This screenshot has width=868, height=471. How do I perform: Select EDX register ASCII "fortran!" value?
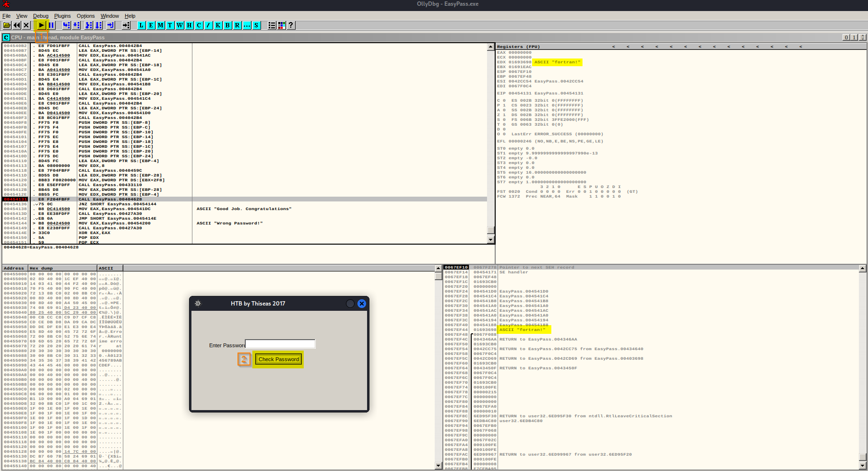[x=557, y=62]
